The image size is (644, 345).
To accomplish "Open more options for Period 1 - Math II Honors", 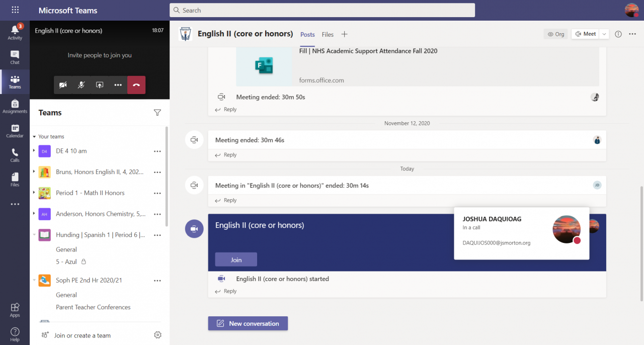I will 157,193.
